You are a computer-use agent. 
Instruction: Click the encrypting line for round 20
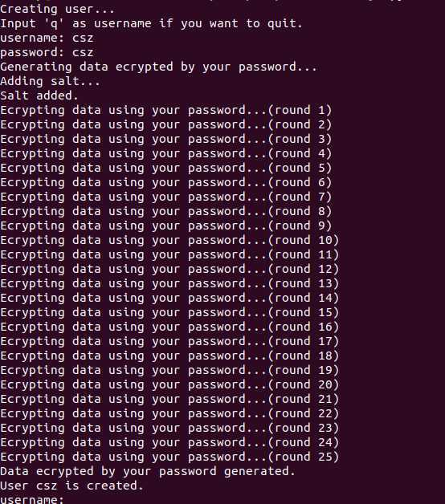click(x=169, y=384)
